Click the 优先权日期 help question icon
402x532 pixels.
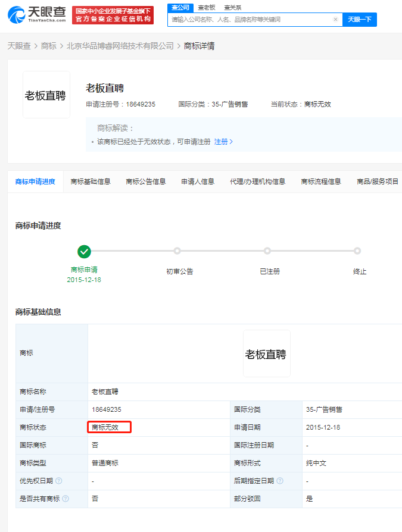pos(59,481)
